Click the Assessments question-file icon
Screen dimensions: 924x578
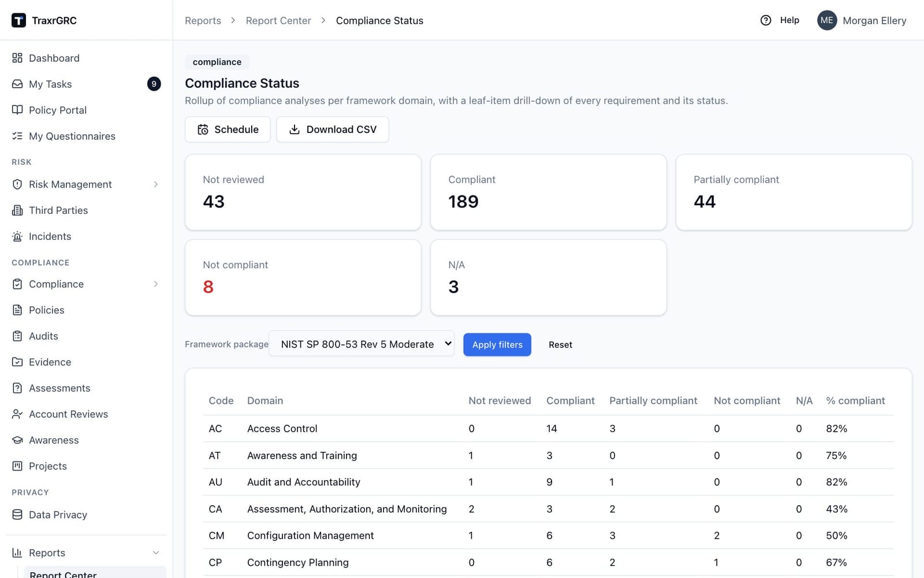point(17,388)
